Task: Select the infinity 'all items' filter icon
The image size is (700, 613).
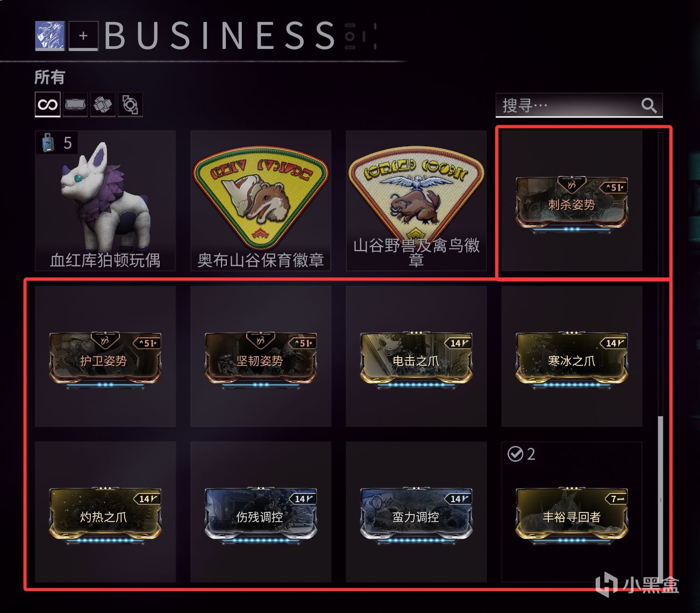Action: tap(48, 104)
